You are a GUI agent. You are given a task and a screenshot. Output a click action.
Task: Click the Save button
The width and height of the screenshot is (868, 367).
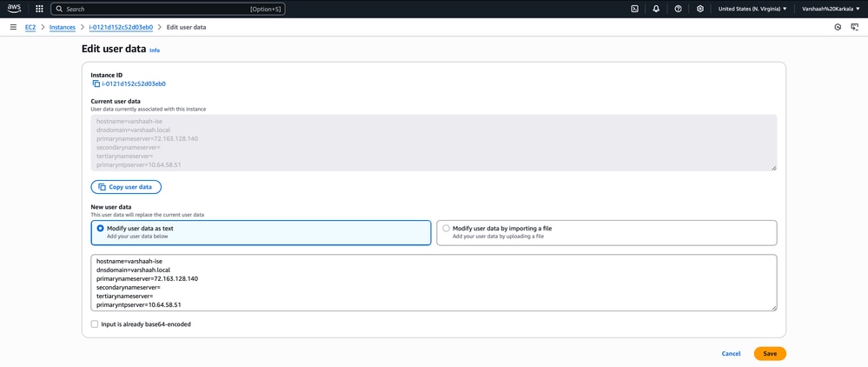[x=770, y=354]
